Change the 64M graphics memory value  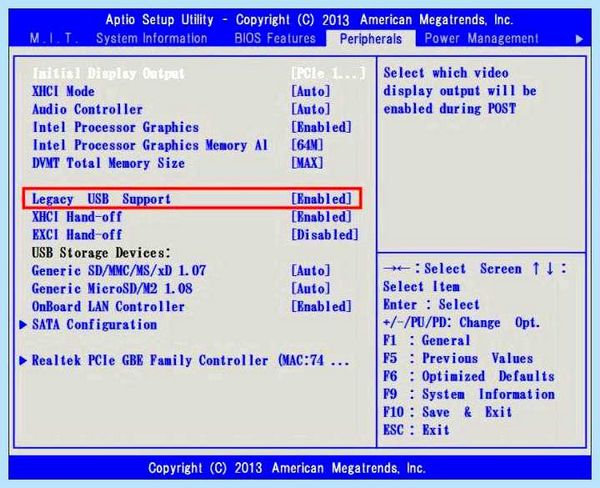coord(307,145)
